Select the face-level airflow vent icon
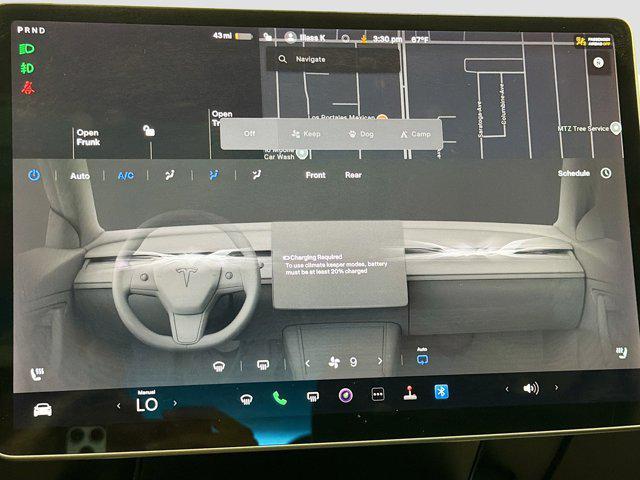Screen dimensions: 640x480 (x=214, y=175)
